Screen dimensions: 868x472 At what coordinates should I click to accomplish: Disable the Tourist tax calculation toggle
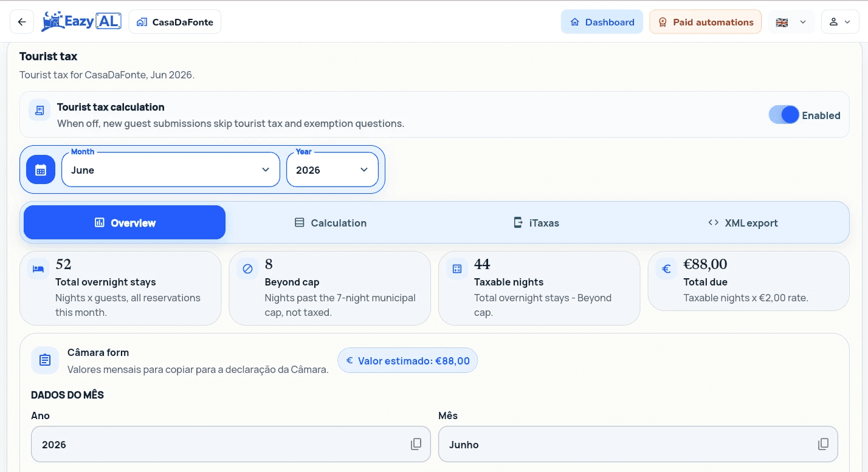click(x=784, y=115)
